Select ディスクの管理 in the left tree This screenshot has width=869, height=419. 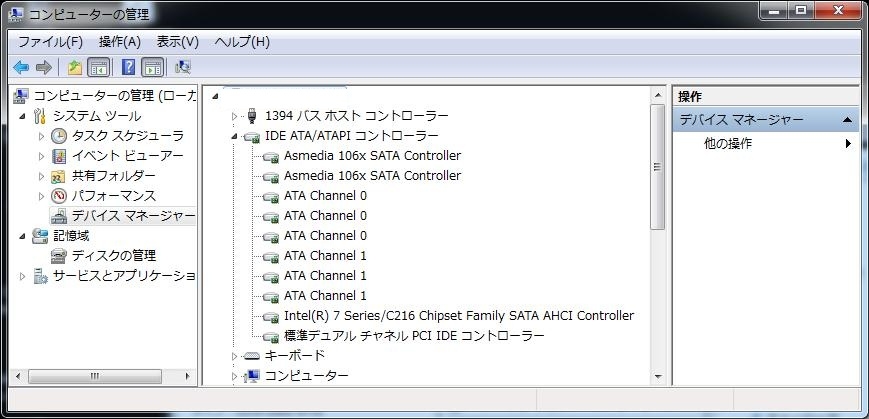coord(113,256)
